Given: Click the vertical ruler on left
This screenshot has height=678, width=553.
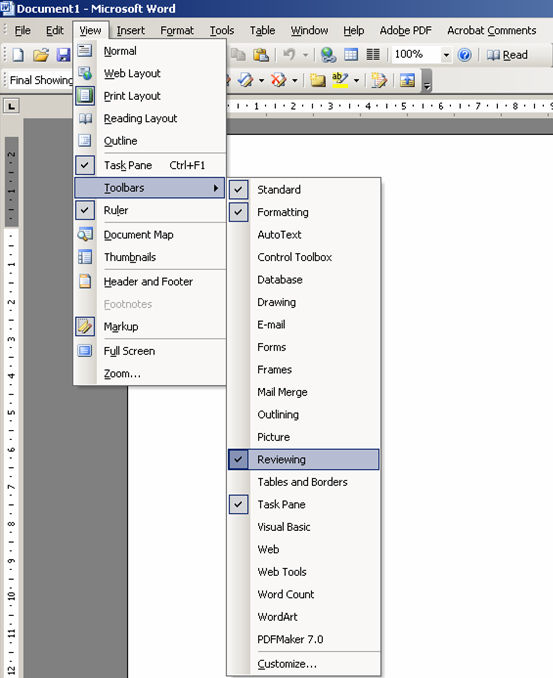Looking at the screenshot, I should click(11, 406).
